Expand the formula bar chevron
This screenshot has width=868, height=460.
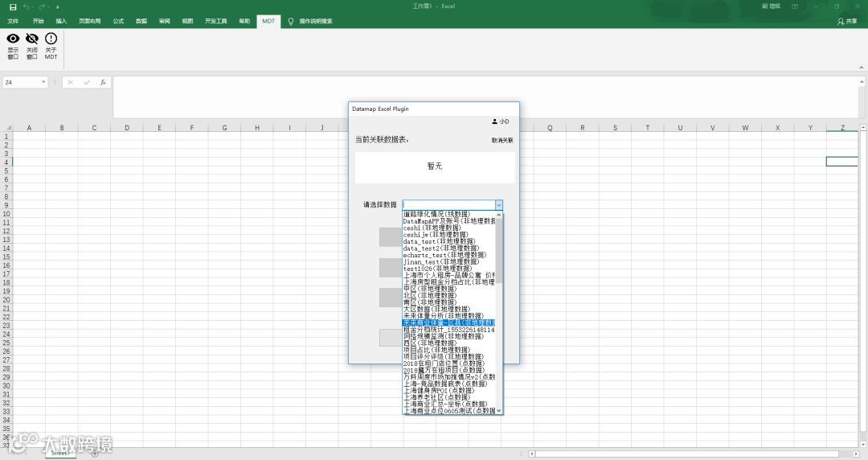pyautogui.click(x=862, y=82)
